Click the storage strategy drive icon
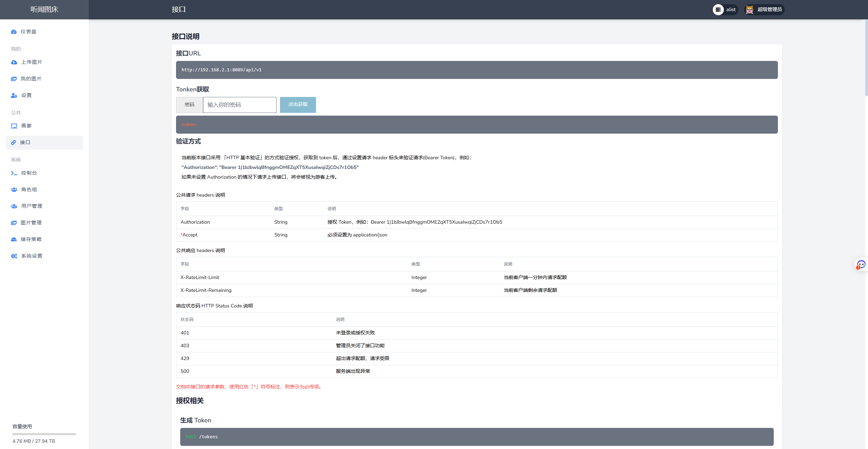 tap(14, 240)
